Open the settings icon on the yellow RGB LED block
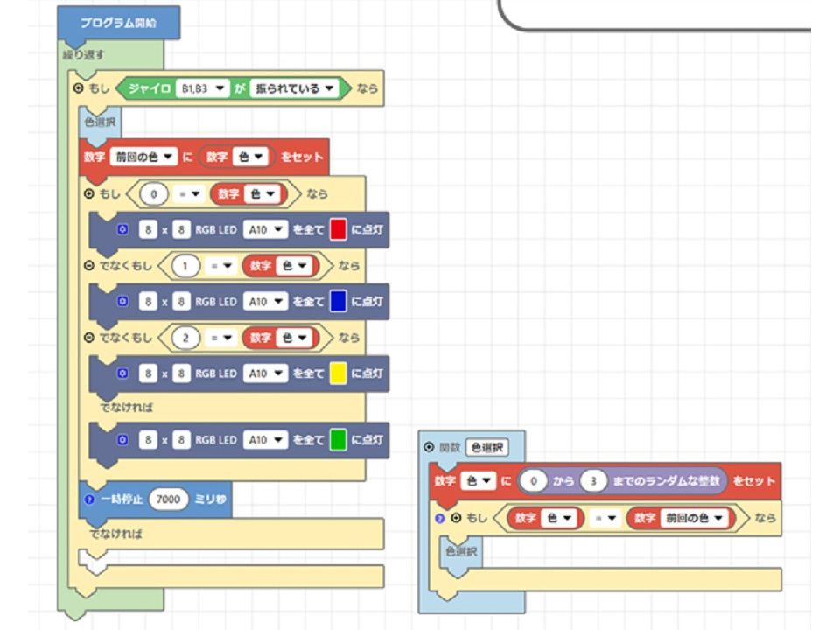840x630 pixels. [x=122, y=374]
